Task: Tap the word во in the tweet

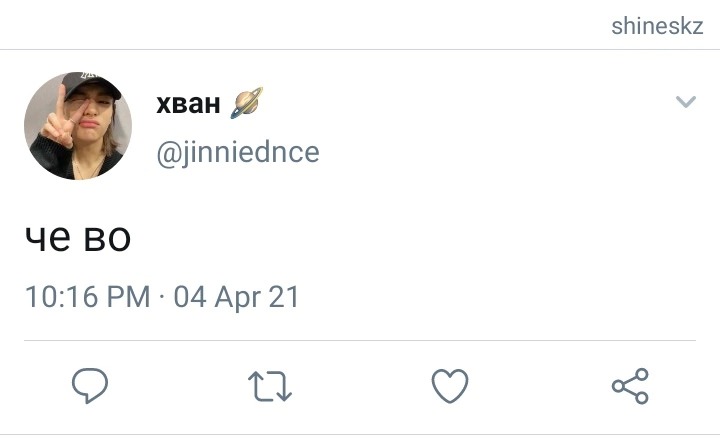Action: coord(108,238)
